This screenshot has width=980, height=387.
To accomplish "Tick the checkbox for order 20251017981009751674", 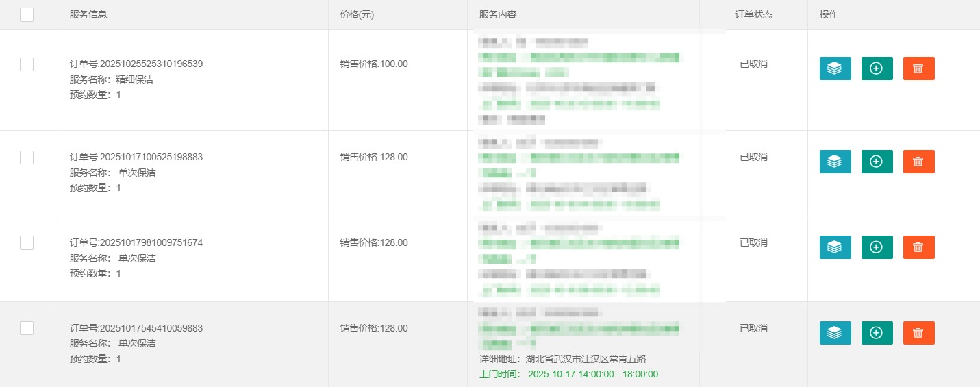I will (x=27, y=242).
